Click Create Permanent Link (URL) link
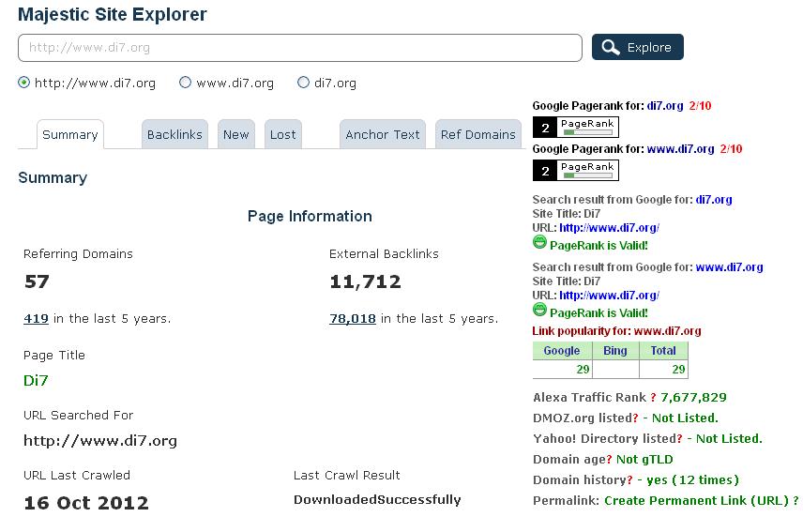The height and width of the screenshot is (532, 803). pyautogui.click(x=696, y=500)
